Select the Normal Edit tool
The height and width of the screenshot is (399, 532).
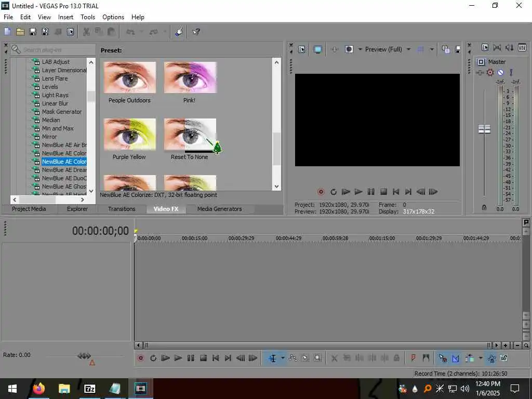272,358
